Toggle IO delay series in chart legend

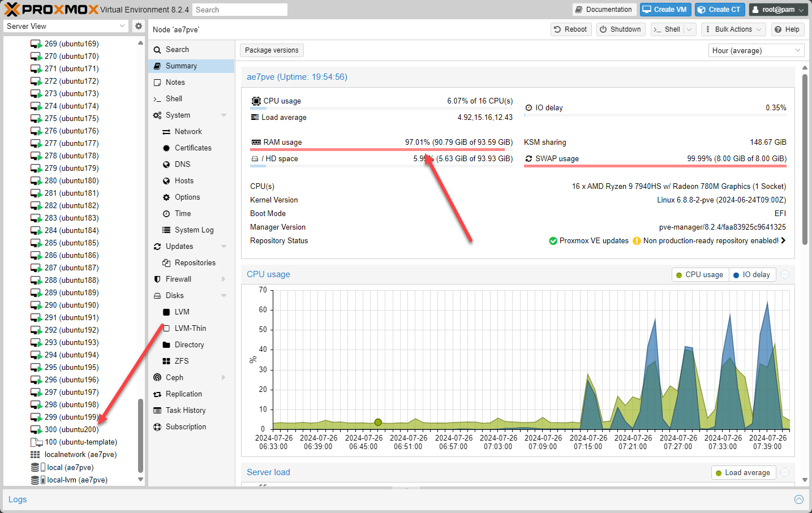(752, 275)
